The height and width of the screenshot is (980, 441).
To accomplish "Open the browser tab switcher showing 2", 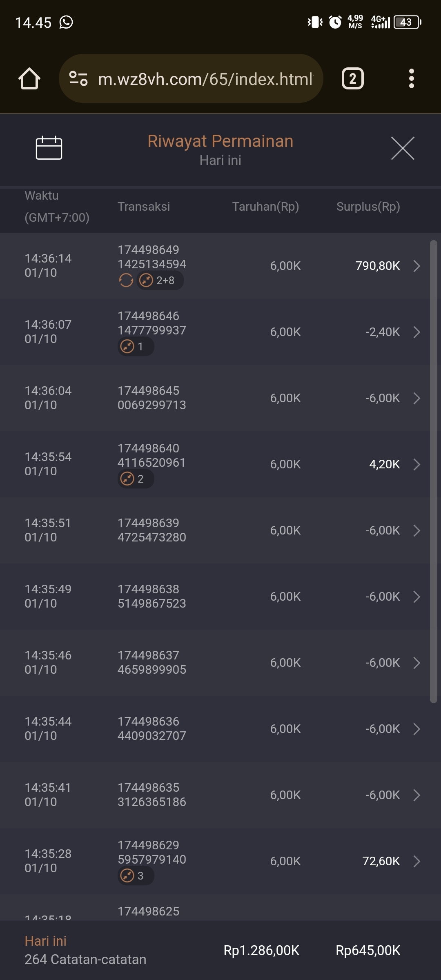I will (x=352, y=78).
